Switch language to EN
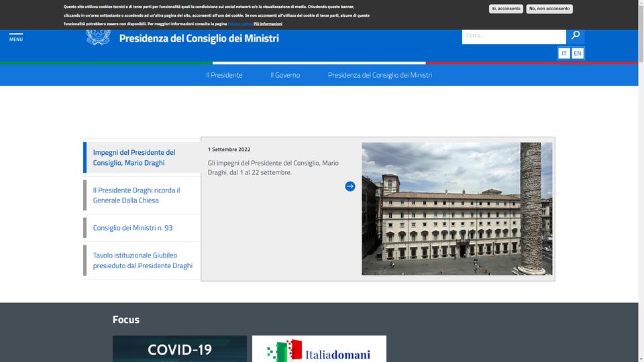 click(x=578, y=54)
